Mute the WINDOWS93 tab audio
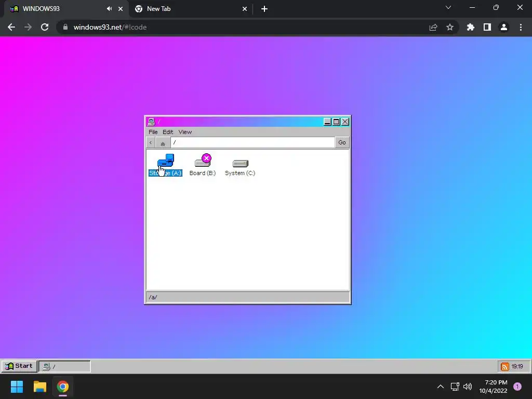Screen dimensions: 532x399 [x=109, y=9]
